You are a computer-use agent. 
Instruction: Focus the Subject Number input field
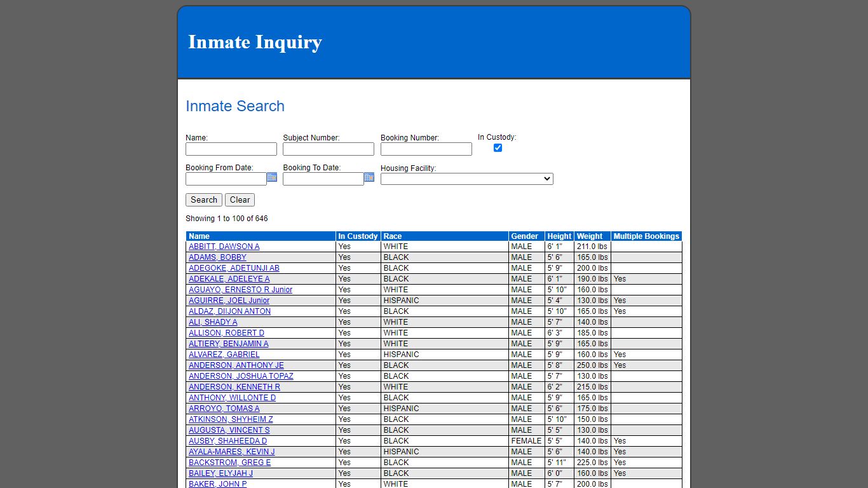point(329,149)
